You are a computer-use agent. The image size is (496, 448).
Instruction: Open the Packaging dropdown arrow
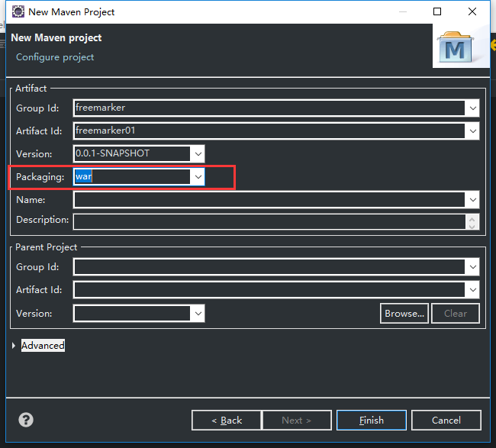point(198,176)
